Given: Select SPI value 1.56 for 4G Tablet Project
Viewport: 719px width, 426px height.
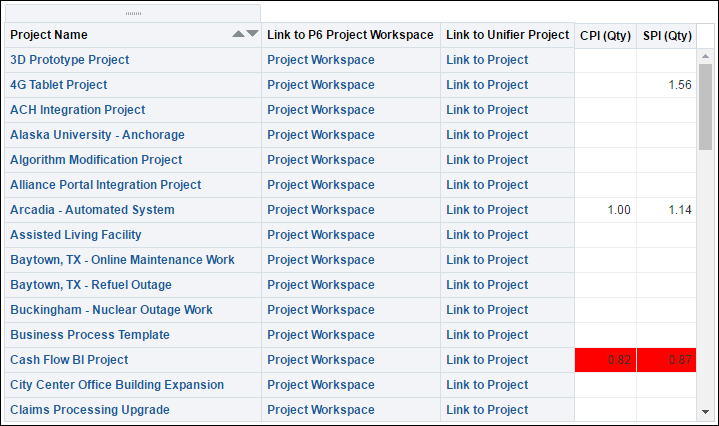Looking at the screenshot, I should (680, 85).
